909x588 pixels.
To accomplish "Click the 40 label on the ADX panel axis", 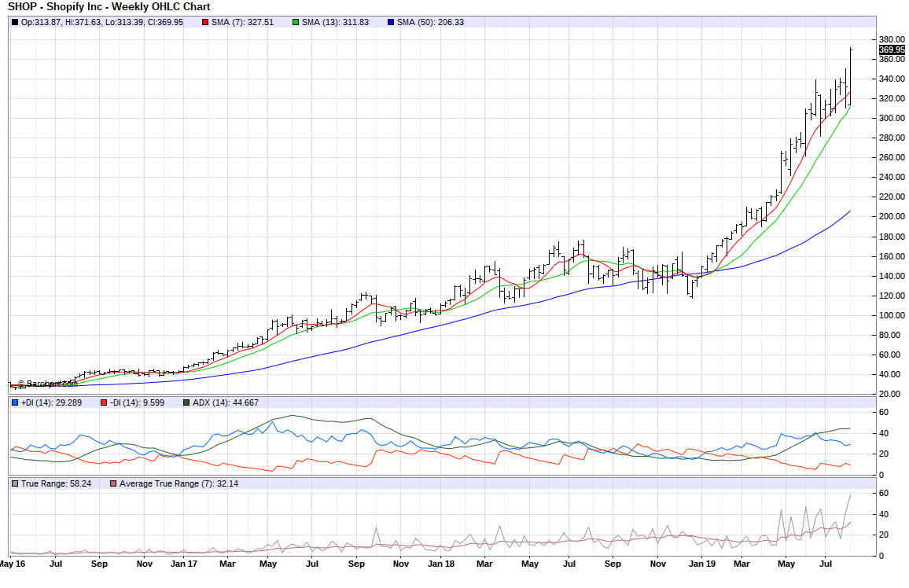I will [x=884, y=433].
